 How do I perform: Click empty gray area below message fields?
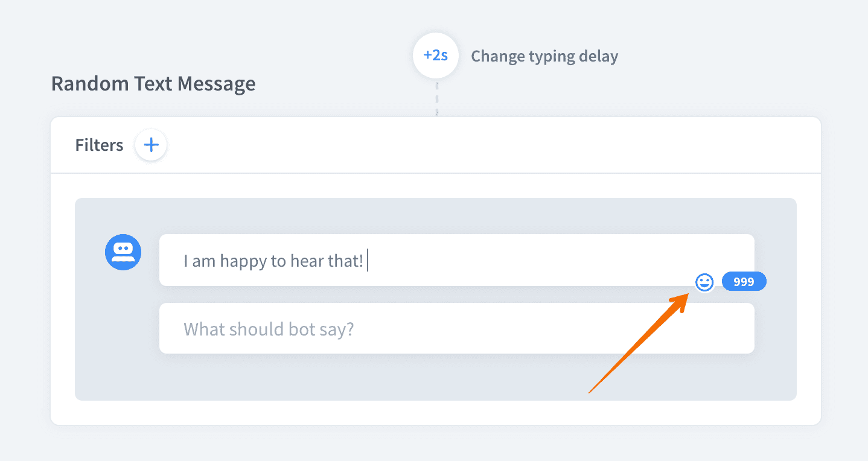pyautogui.click(x=436, y=377)
